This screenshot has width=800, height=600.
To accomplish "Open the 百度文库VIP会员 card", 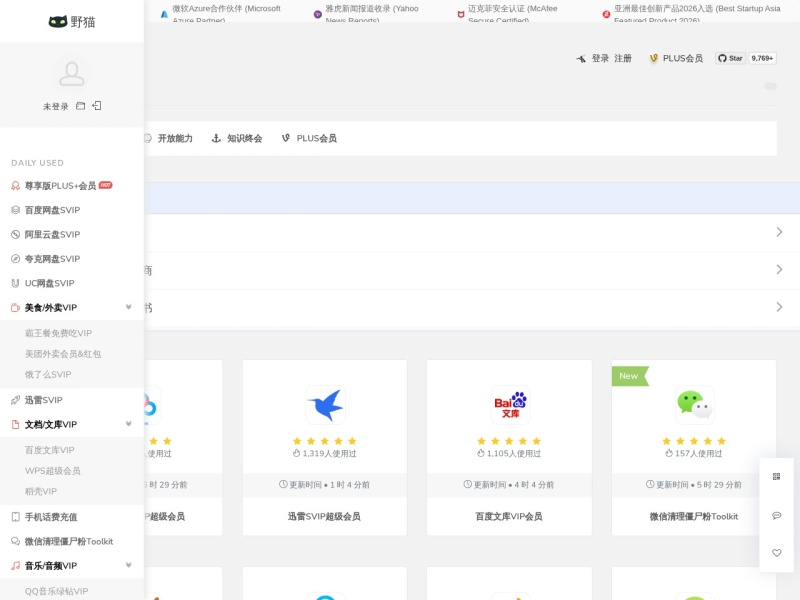I will pyautogui.click(x=509, y=447).
